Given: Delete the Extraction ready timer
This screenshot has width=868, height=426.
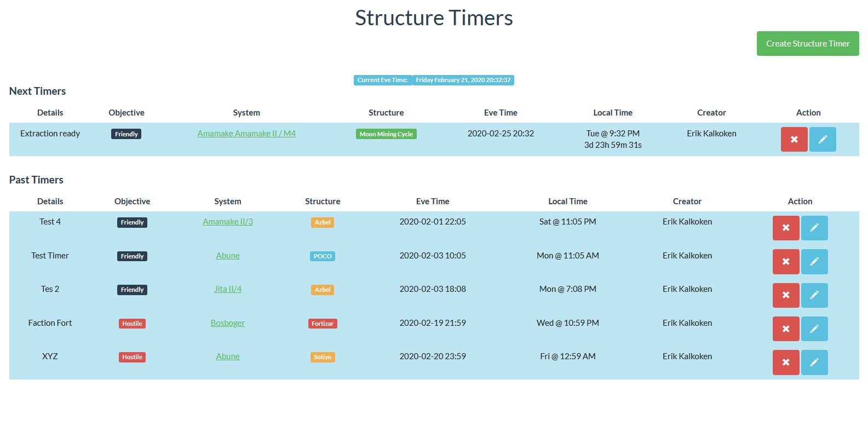Looking at the screenshot, I should (x=794, y=140).
